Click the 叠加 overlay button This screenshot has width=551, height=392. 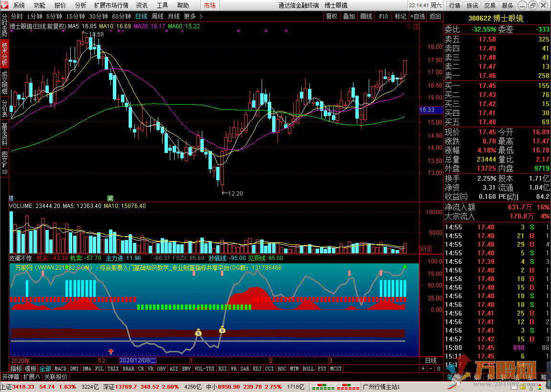[x=349, y=17]
